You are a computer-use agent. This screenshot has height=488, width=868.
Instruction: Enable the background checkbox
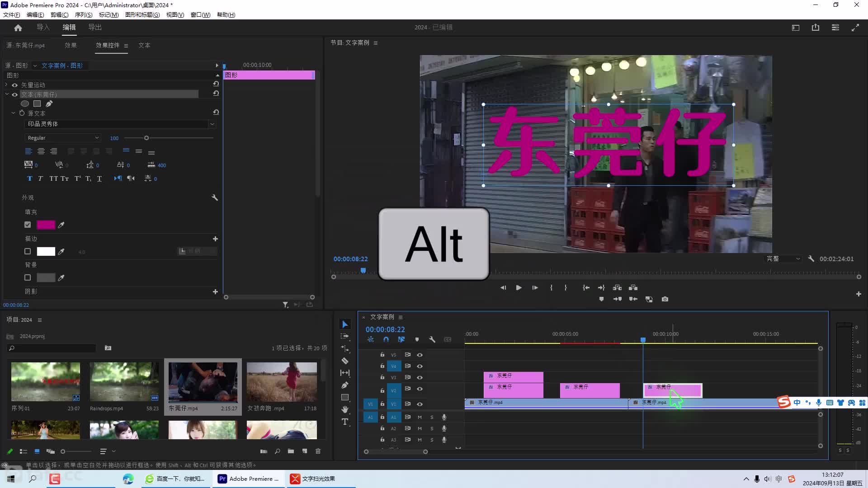(x=28, y=277)
